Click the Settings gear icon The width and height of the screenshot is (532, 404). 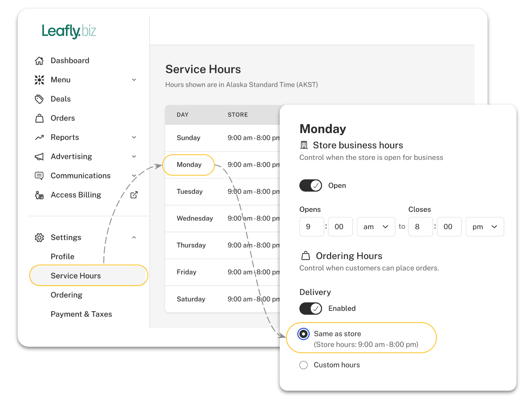[x=39, y=238]
